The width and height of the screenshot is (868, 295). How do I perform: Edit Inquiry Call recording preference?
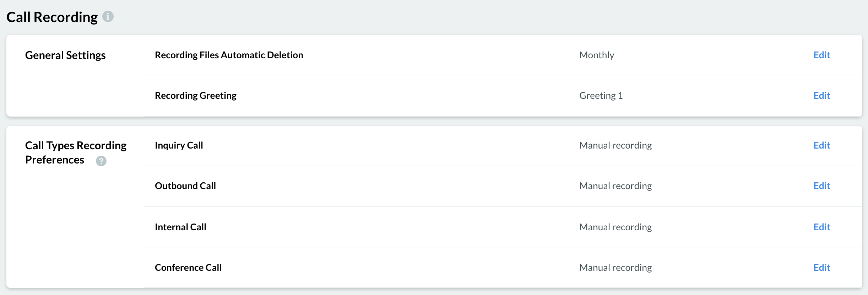pyautogui.click(x=821, y=145)
